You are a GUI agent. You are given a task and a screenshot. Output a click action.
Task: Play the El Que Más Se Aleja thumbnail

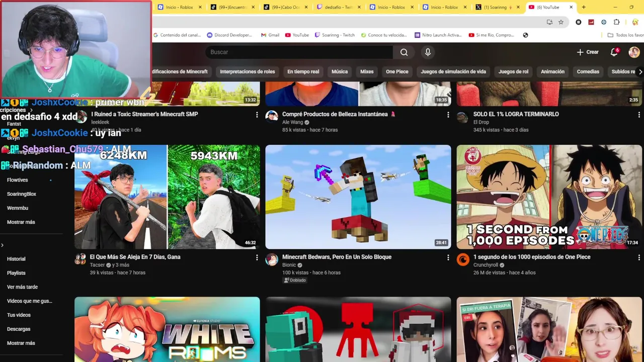(x=167, y=197)
